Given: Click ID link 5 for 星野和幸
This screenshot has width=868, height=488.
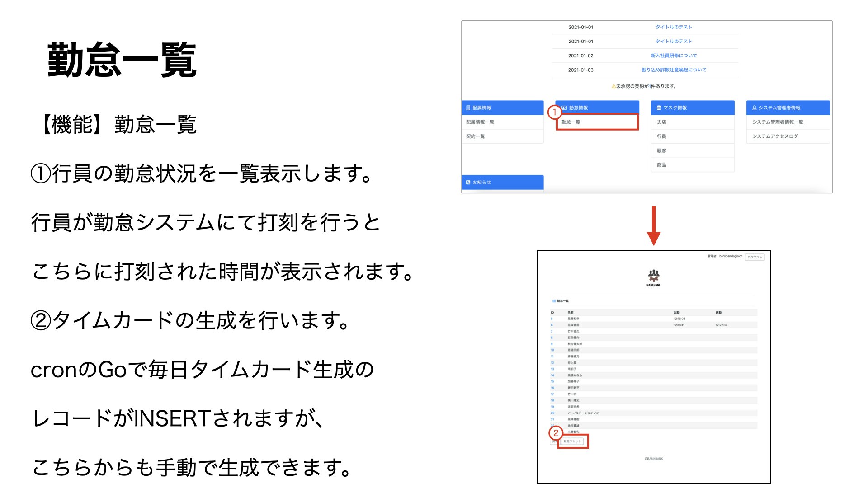Looking at the screenshot, I should [552, 319].
